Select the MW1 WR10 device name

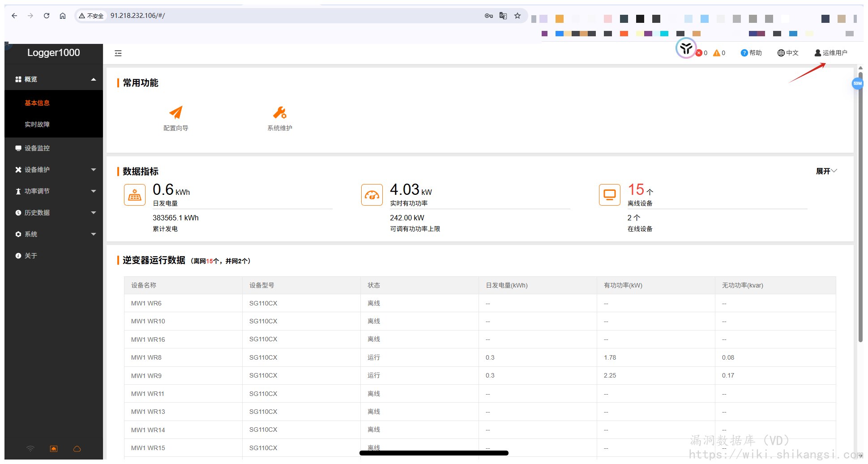click(x=148, y=321)
